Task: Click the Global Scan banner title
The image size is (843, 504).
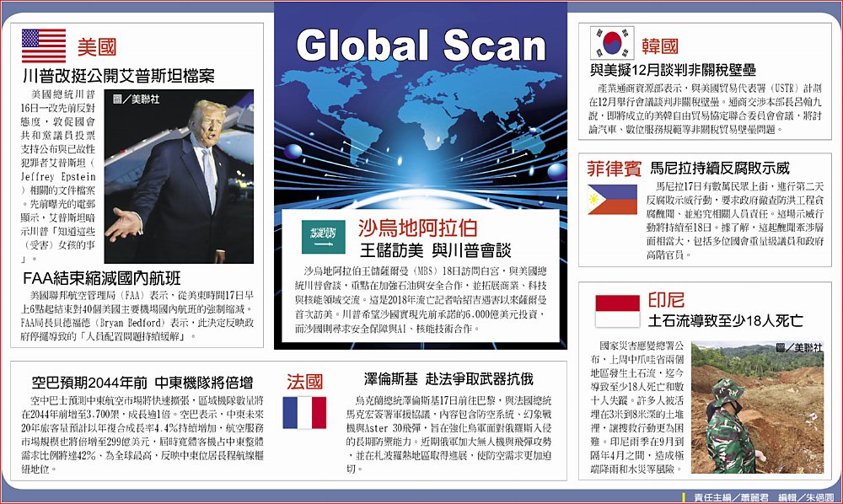Action: 421,46
